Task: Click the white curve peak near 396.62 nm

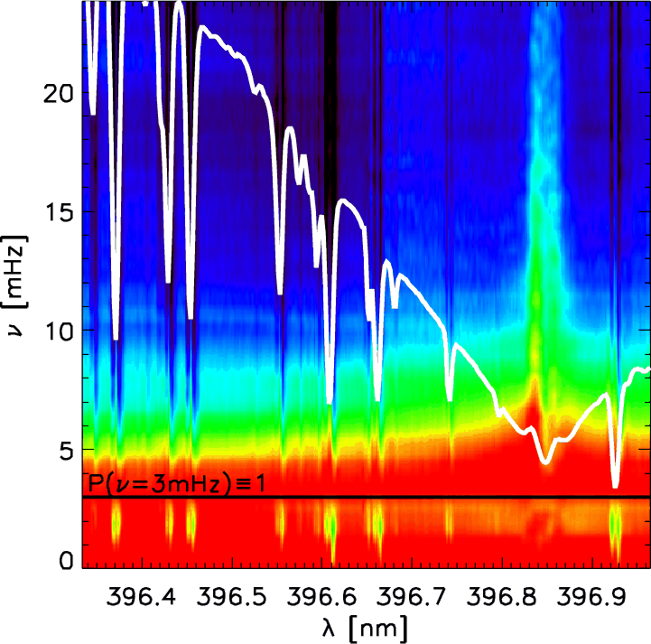Action: [345, 200]
